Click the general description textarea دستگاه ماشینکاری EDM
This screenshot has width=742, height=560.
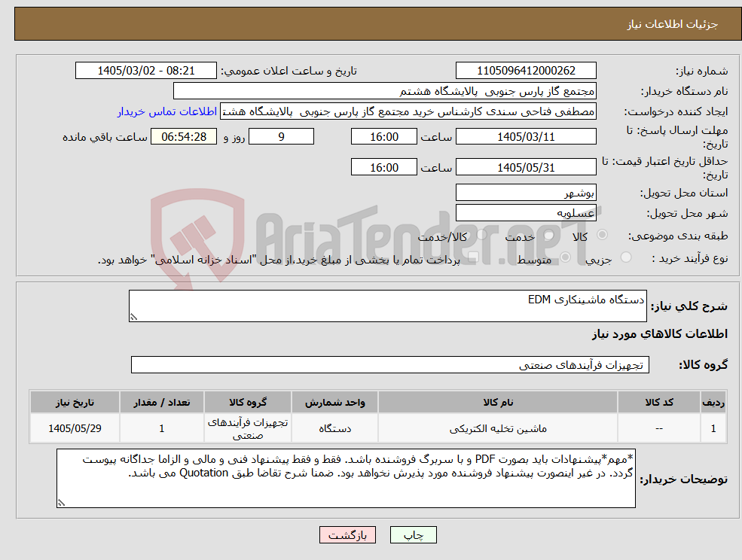(387, 306)
